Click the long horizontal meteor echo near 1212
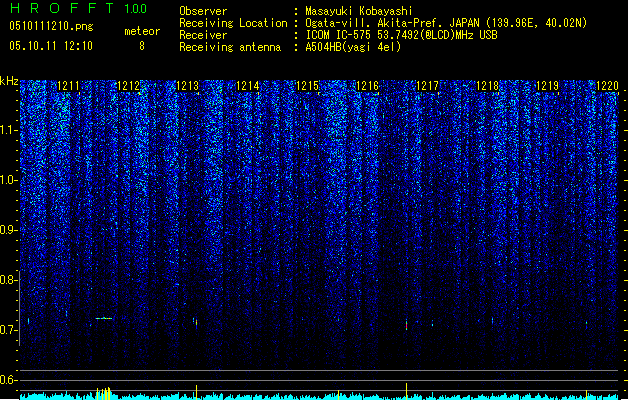This screenshot has width=629, height=400. pos(104,319)
